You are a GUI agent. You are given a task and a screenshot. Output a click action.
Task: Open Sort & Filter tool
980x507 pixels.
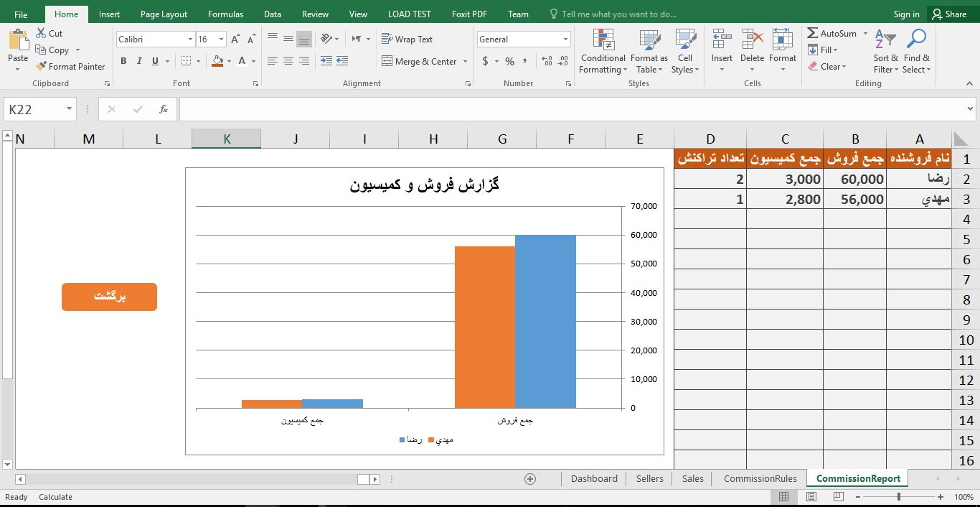point(885,52)
